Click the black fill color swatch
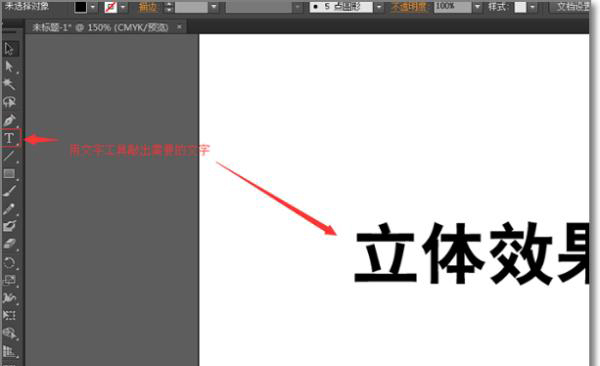Image resolution: width=600 pixels, height=366 pixels. click(80, 7)
